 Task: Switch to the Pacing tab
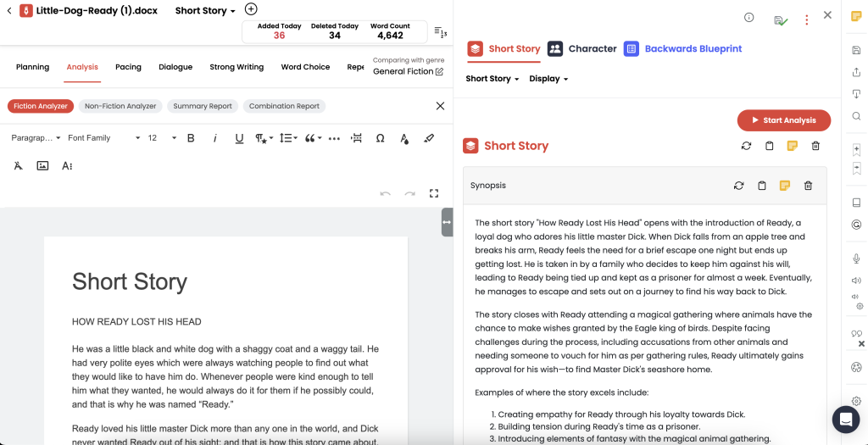click(128, 67)
